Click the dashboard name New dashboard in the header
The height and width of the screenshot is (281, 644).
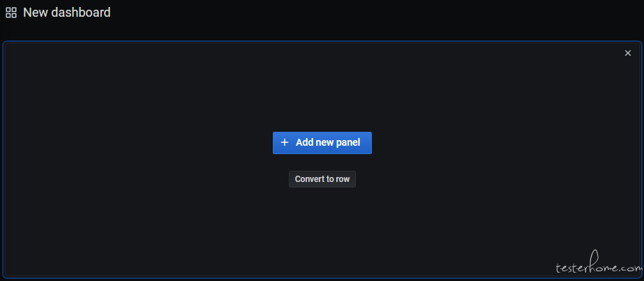tap(66, 13)
